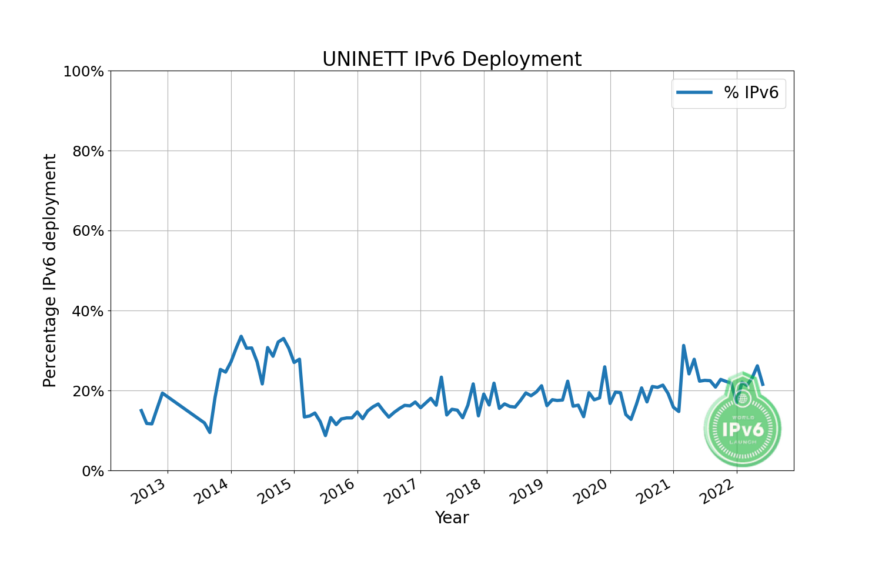
Task: Select the 60% y-axis tick label
Action: click(x=87, y=231)
